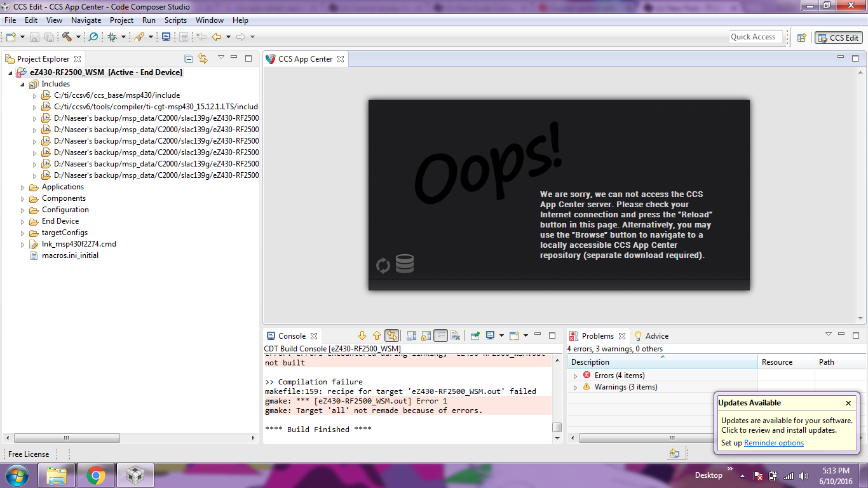The image size is (868, 488).
Task: Click the status bar updates icon
Action: pos(674,454)
